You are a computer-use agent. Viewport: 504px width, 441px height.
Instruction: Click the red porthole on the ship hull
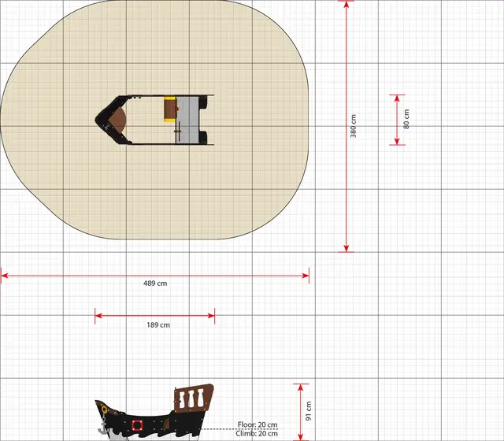137,425
